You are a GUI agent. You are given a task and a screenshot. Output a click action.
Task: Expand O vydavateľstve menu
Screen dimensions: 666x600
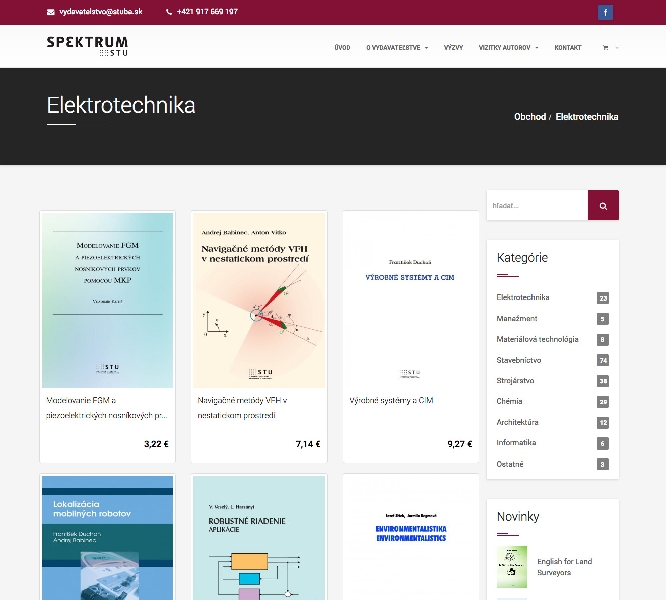[x=397, y=48]
